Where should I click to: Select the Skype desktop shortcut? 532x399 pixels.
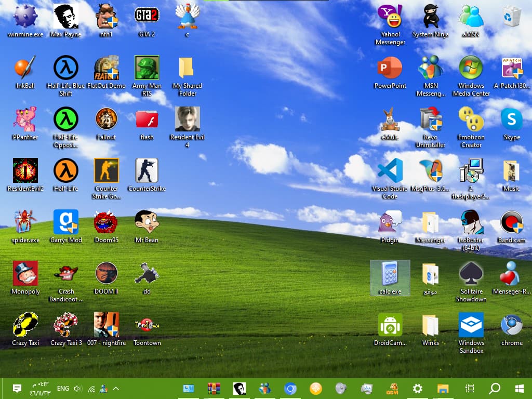click(x=512, y=119)
